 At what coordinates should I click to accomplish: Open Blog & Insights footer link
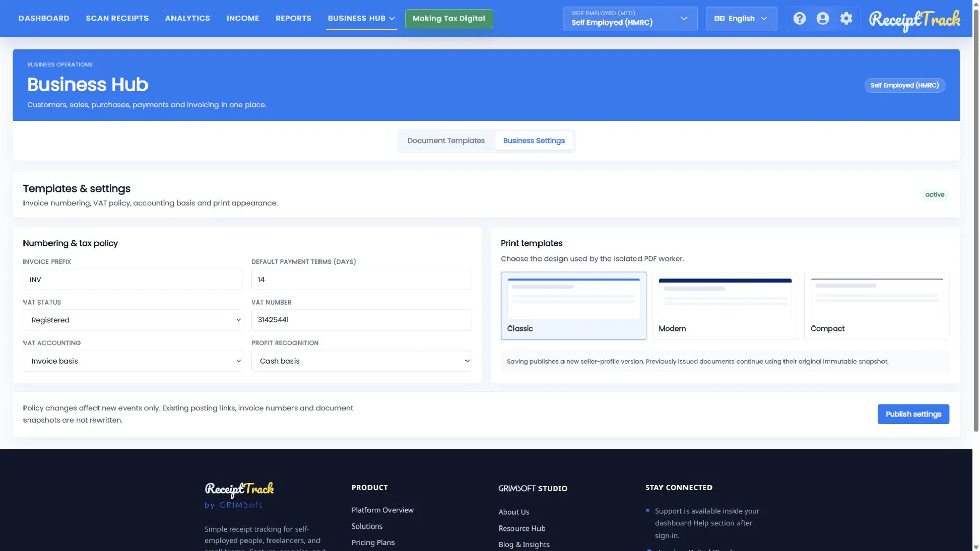[524, 545]
